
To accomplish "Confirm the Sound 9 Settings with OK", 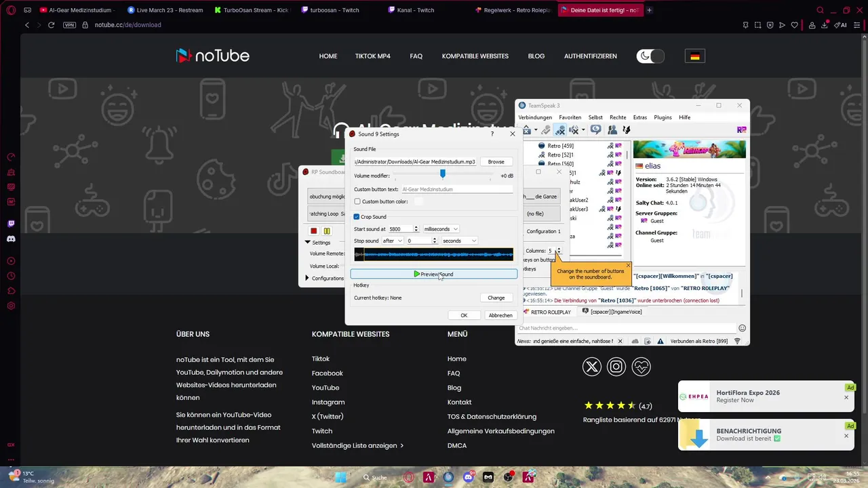I will pos(464,316).
